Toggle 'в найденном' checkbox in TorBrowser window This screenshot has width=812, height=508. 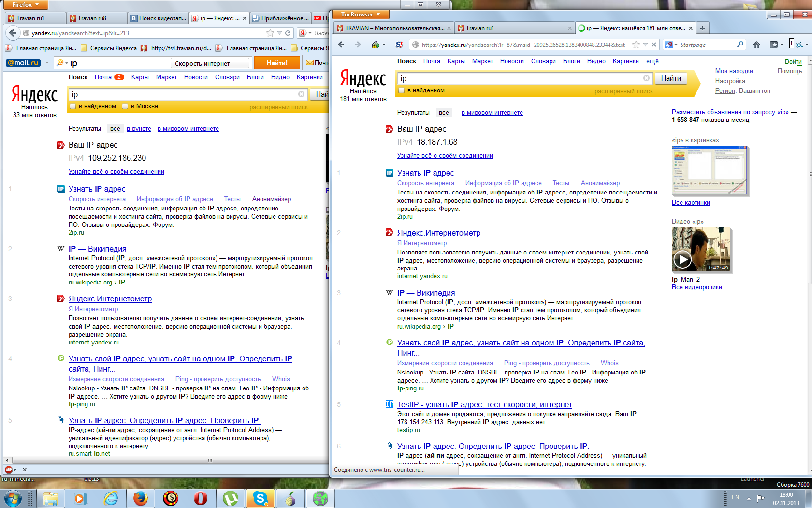point(401,90)
